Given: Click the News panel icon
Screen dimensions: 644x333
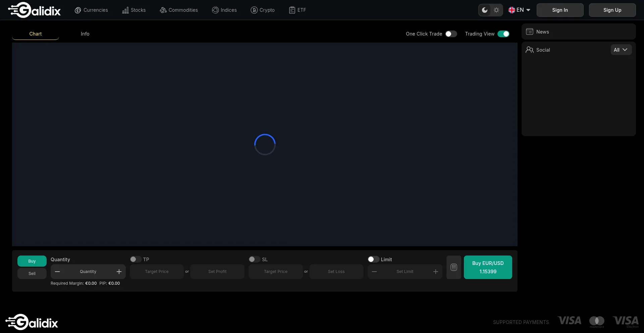Looking at the screenshot, I should tap(530, 32).
